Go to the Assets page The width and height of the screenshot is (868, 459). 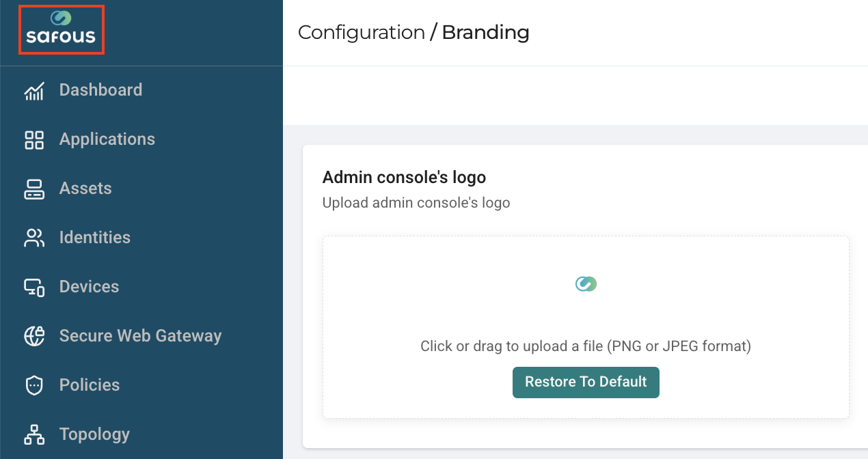(x=85, y=189)
